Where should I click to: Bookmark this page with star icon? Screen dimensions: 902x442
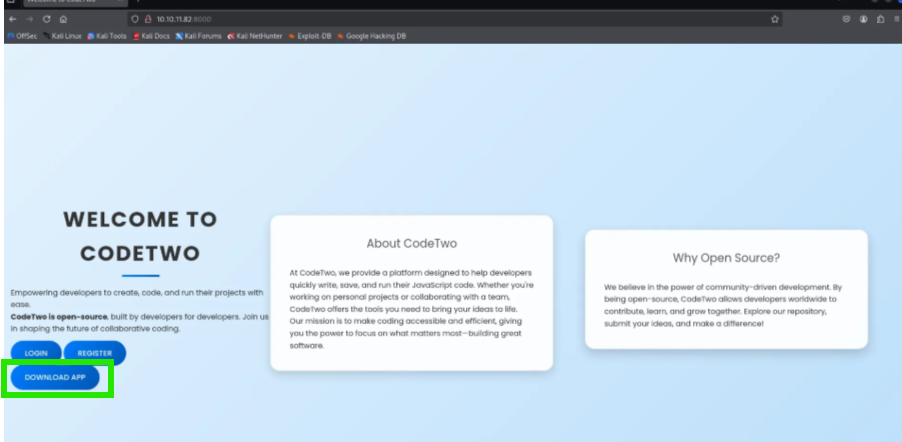pyautogui.click(x=775, y=19)
